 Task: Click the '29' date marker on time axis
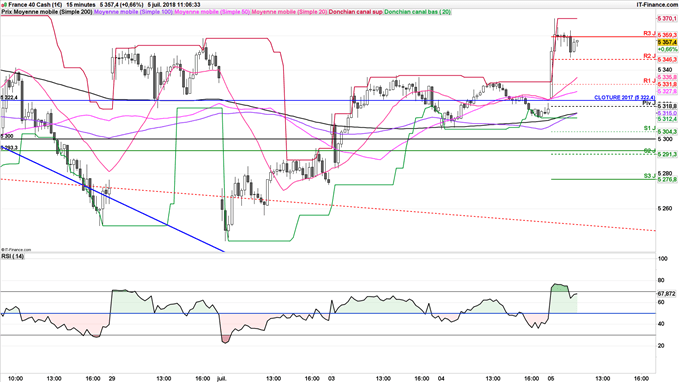[x=112, y=379]
